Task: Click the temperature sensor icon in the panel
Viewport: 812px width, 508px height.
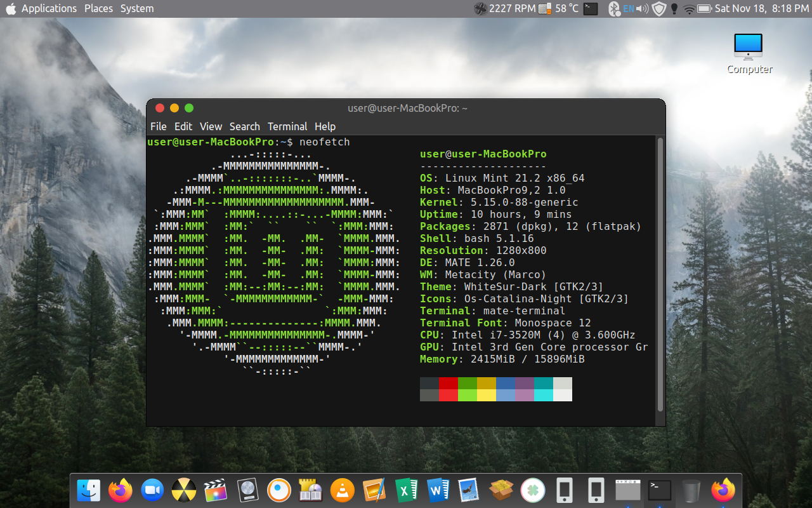Action: pos(545,8)
